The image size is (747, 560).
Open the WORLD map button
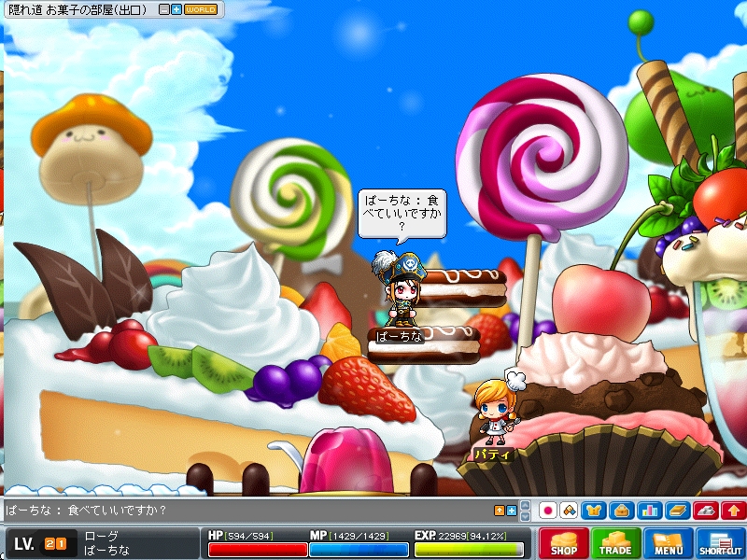[x=201, y=9]
